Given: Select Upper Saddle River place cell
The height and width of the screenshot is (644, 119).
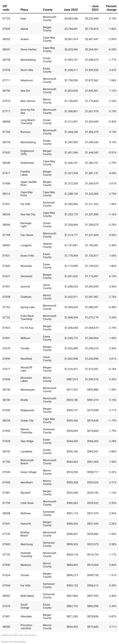Looking at the screenshot, I should (29, 184).
